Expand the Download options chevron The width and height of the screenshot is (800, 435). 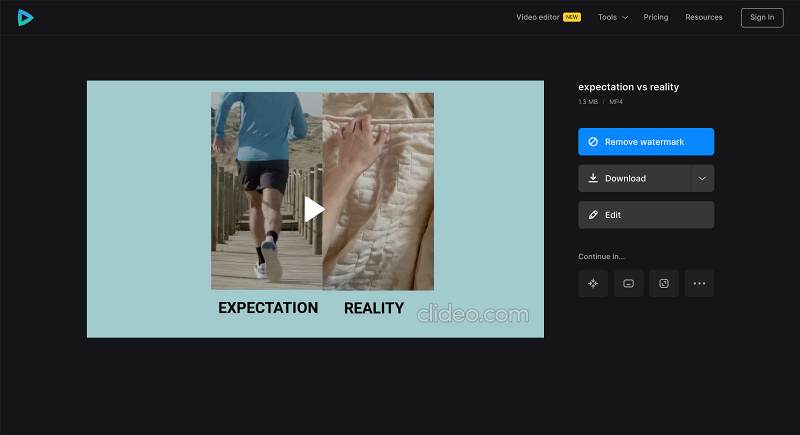pos(703,178)
